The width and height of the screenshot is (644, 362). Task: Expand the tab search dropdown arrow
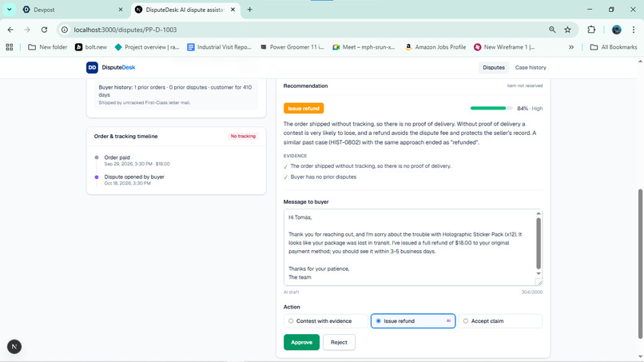coord(10,10)
